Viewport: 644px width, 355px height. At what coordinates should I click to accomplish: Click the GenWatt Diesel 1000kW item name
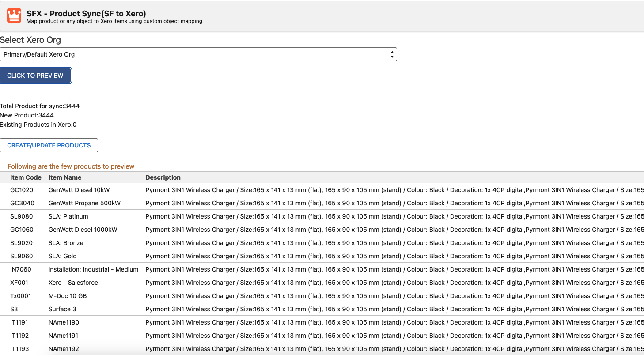83,230
